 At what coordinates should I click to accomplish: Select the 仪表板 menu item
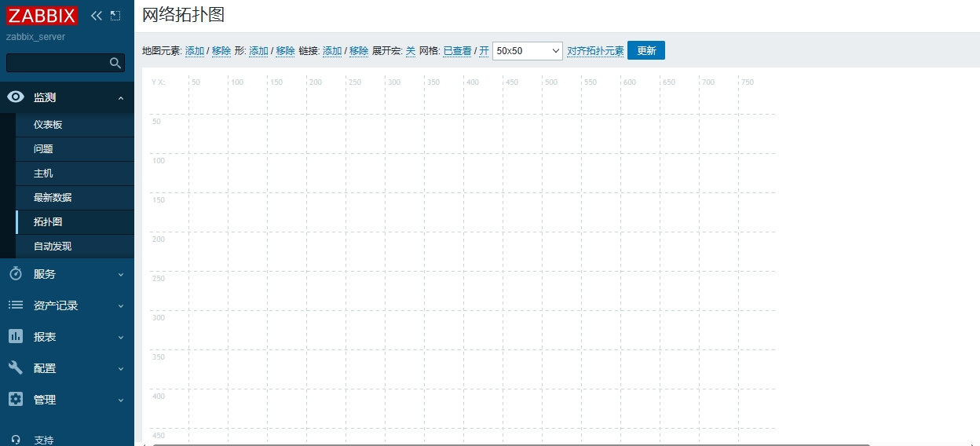(x=48, y=125)
